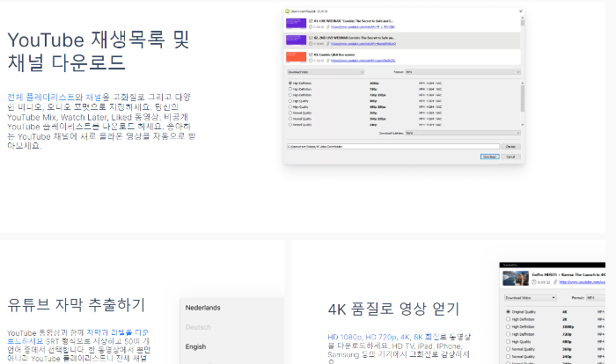Click the chain link icon of the 03 Q&A live session item

328,61
